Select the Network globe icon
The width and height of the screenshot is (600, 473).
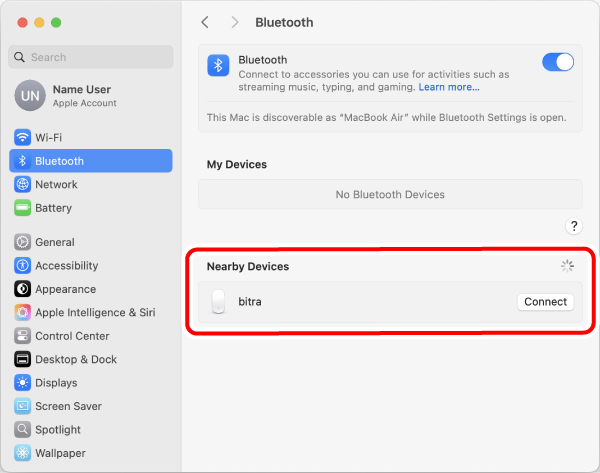coord(23,184)
